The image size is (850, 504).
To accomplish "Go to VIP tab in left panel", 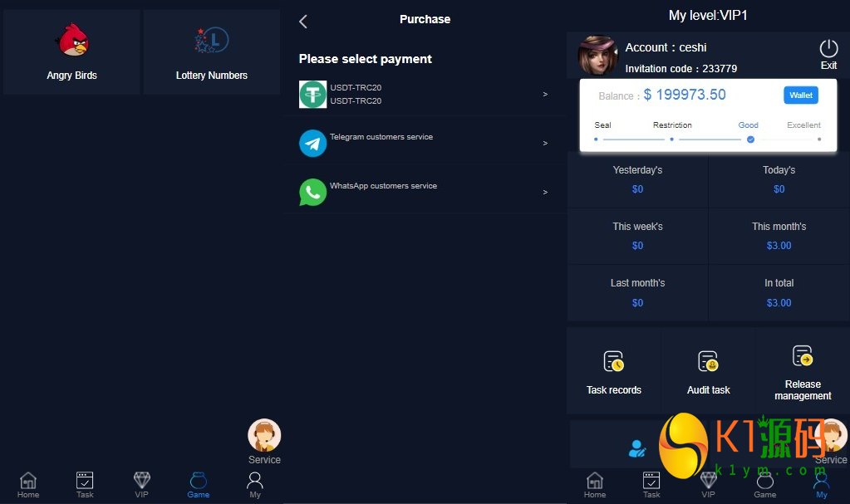I will pyautogui.click(x=141, y=485).
